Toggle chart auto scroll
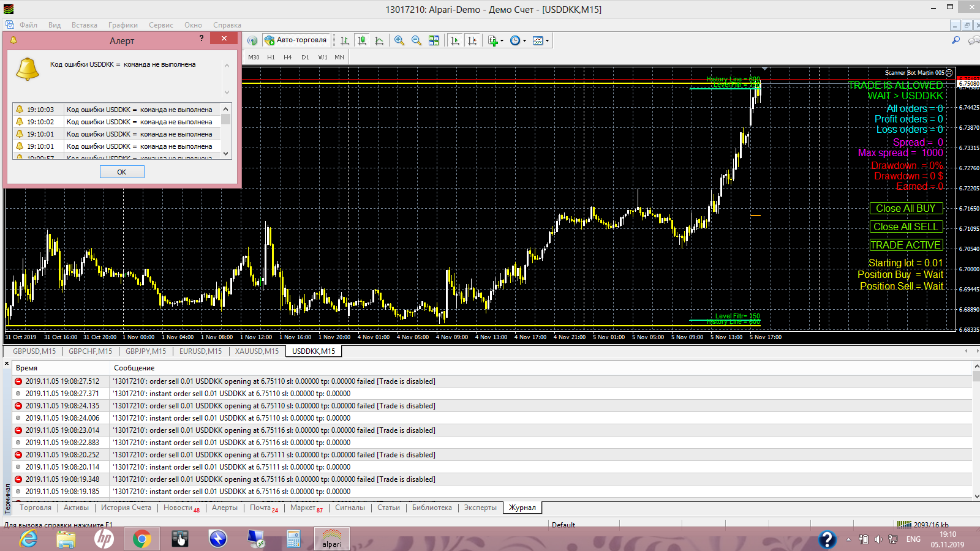 (x=454, y=40)
